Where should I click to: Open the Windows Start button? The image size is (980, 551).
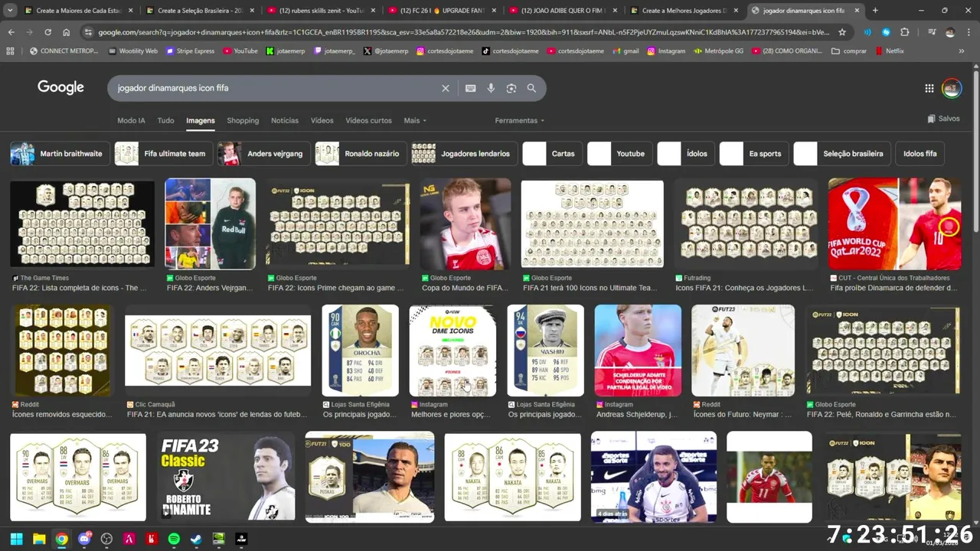point(16,539)
